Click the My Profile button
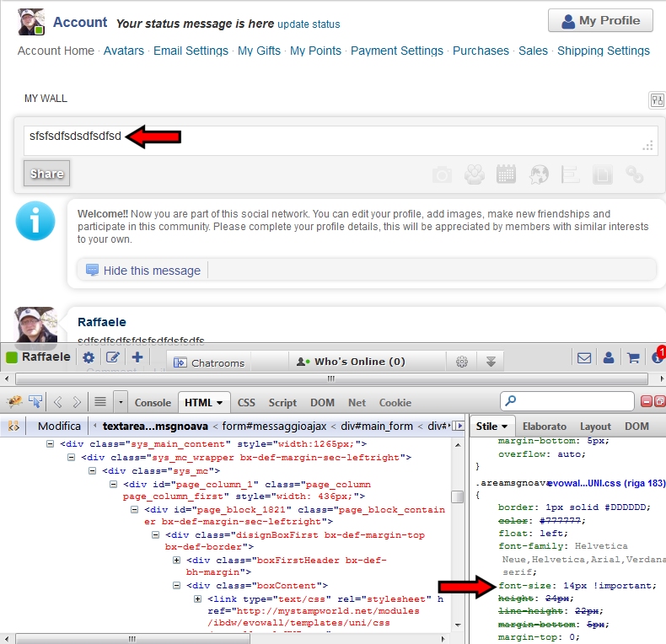 point(600,21)
